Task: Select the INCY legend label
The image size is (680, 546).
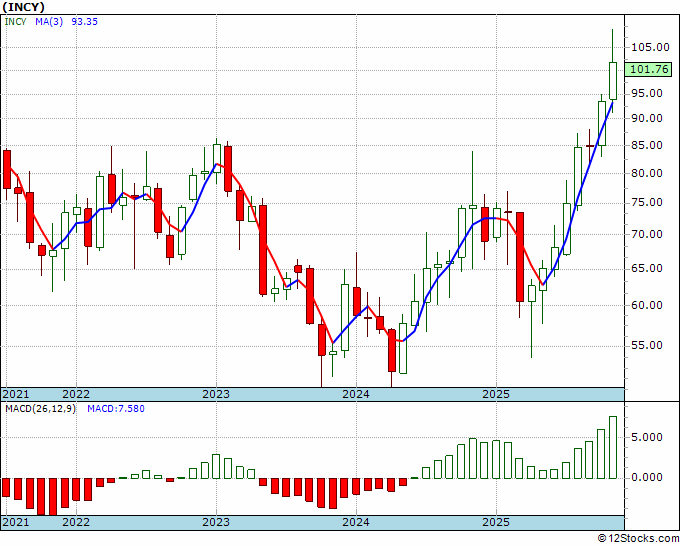Action: (16, 21)
